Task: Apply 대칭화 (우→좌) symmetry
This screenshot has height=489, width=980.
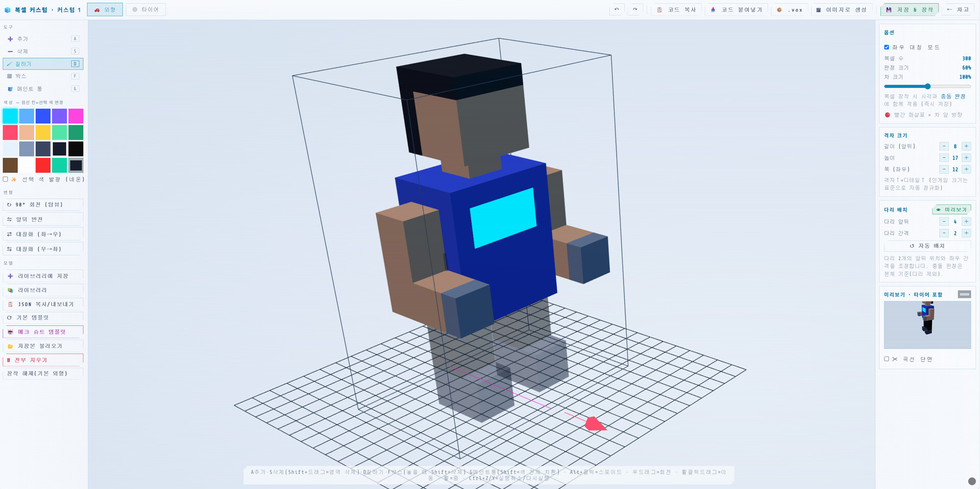Action: point(43,249)
